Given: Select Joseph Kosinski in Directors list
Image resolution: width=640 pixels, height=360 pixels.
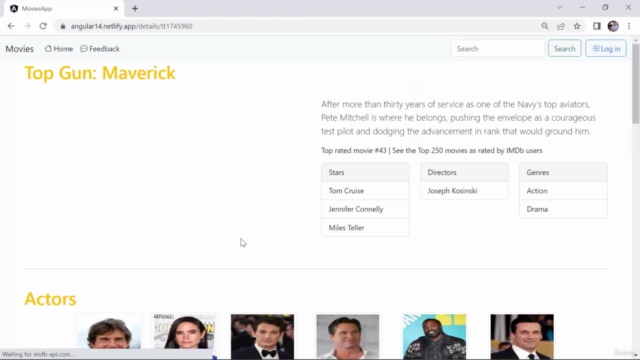Looking at the screenshot, I should (x=464, y=191).
